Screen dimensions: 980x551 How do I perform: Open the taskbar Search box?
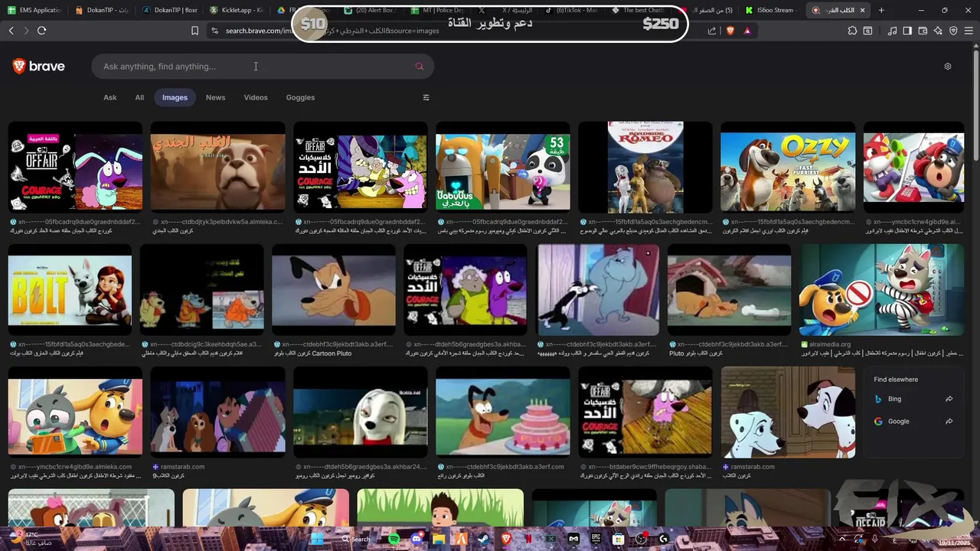tap(354, 539)
